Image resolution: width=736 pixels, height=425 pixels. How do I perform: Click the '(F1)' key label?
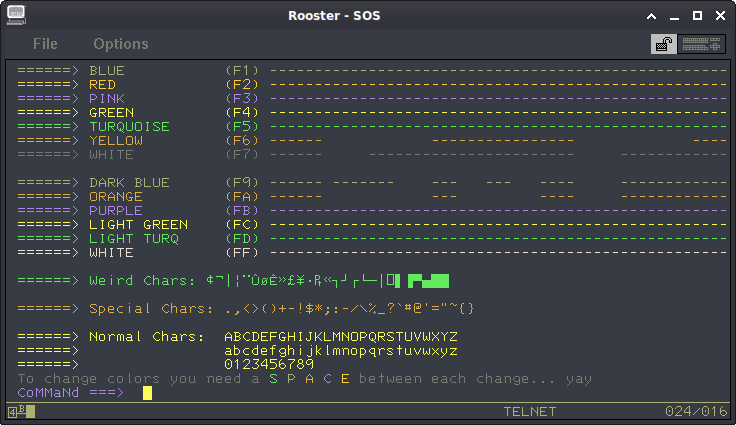point(242,71)
